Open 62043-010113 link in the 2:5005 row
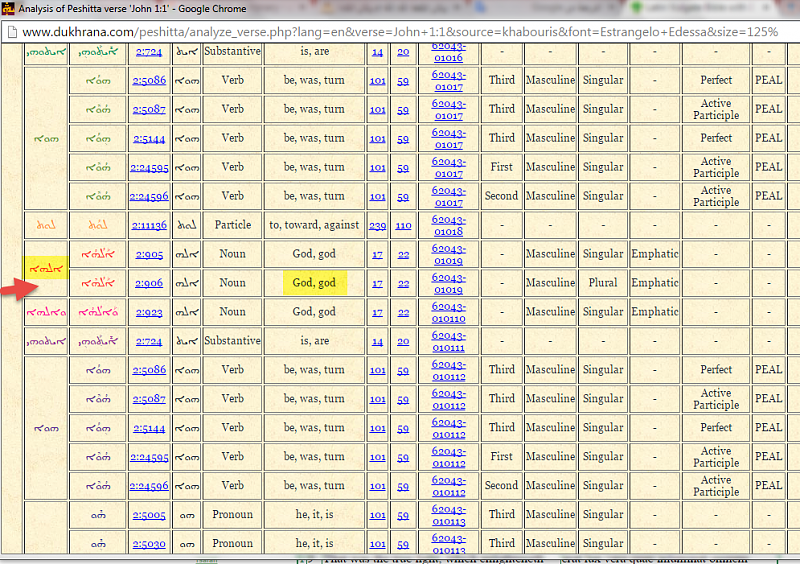This screenshot has height=564, width=800. point(448,515)
